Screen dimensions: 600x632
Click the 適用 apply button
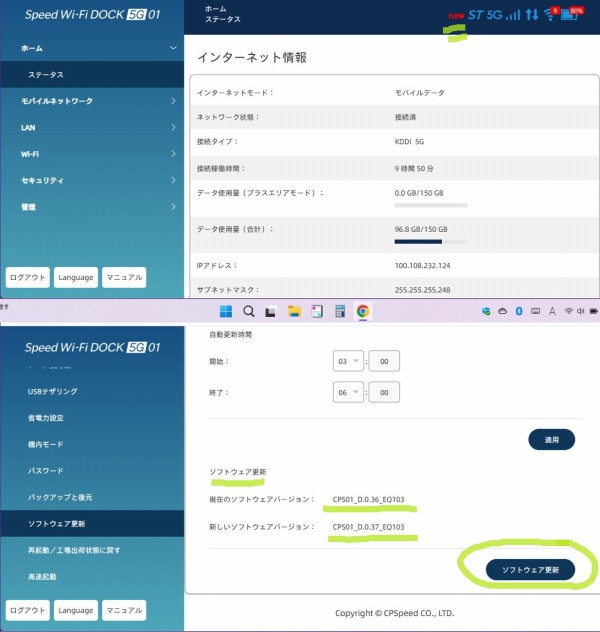tap(551, 439)
